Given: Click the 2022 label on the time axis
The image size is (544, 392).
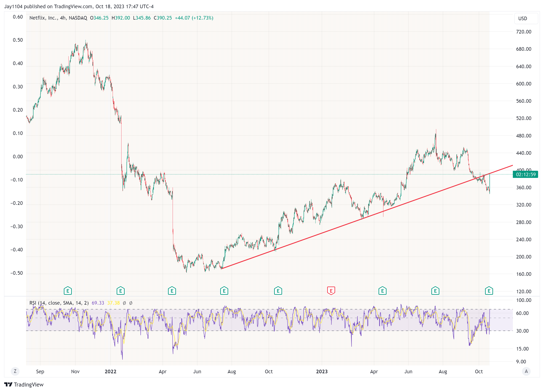Looking at the screenshot, I should 110,371.
